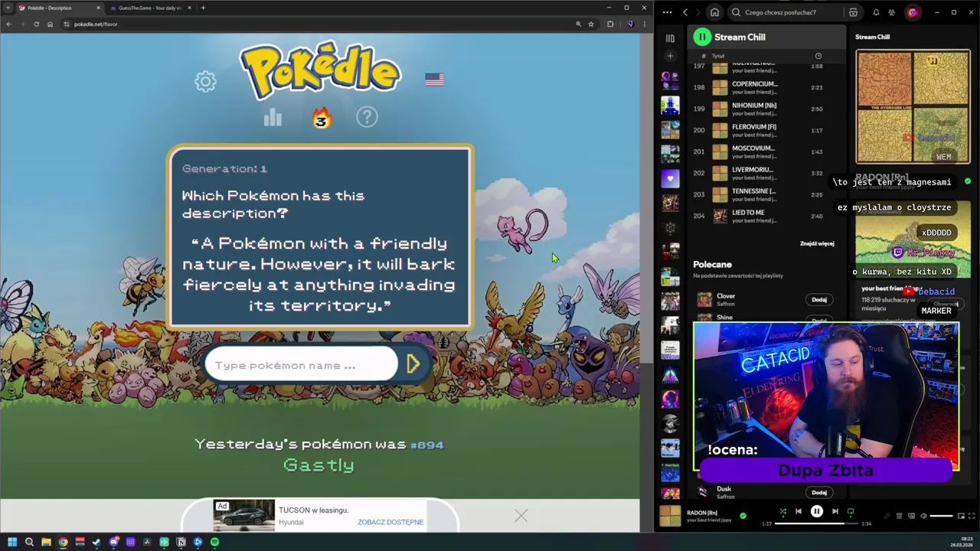Enter Spotify fullscreen mode
The width and height of the screenshot is (980, 551).
[x=972, y=516]
